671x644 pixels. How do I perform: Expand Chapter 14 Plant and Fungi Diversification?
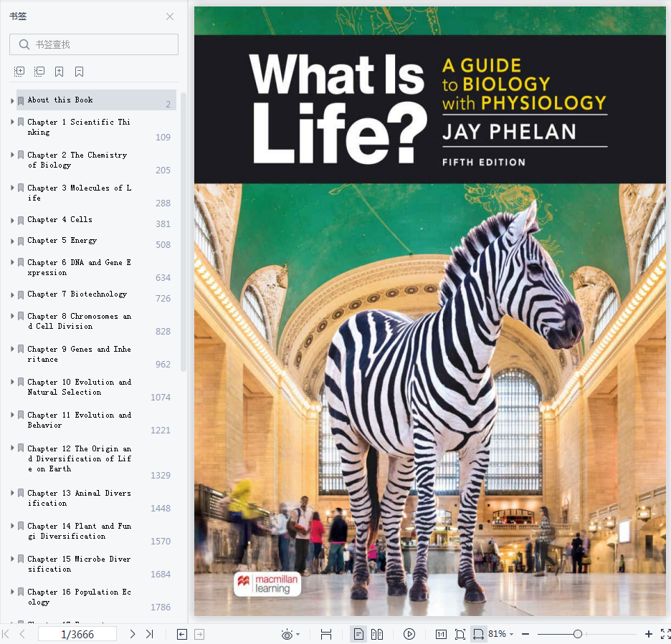(x=12, y=526)
